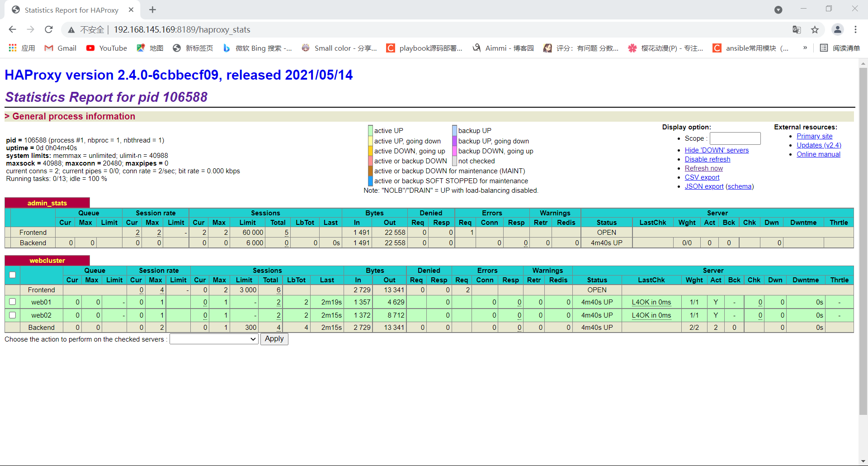This screenshot has height=466, width=868.
Task: Open the Apps bookmark shortcut
Action: 21,48
